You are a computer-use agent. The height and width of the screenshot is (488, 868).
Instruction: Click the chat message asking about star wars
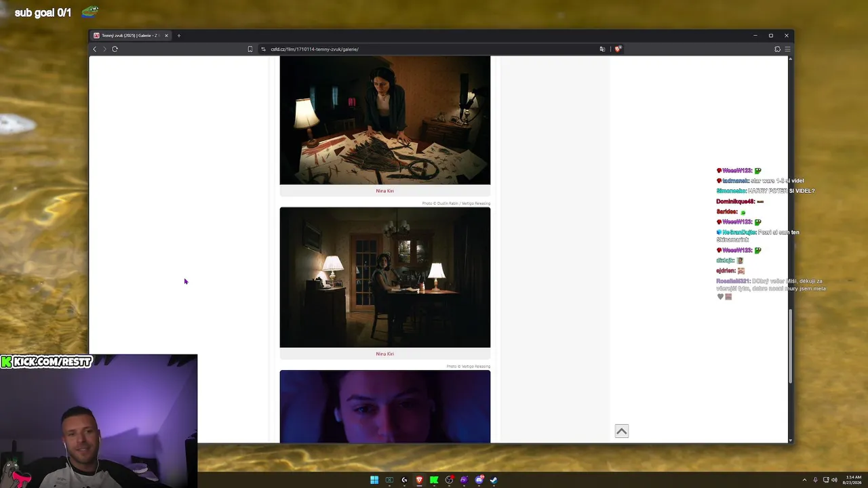click(760, 181)
